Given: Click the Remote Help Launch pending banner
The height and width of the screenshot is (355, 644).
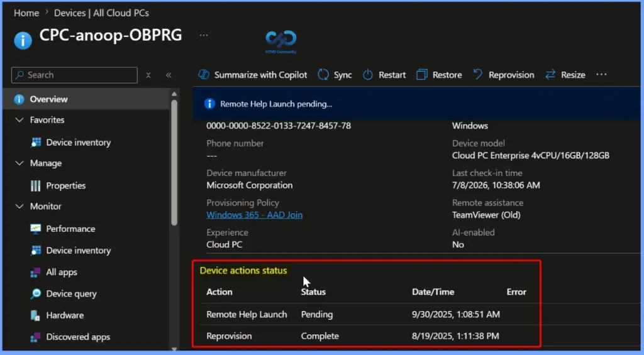Looking at the screenshot, I should click(416, 104).
